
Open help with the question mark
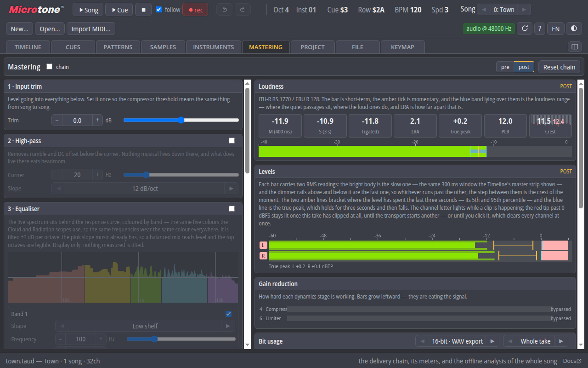click(540, 29)
